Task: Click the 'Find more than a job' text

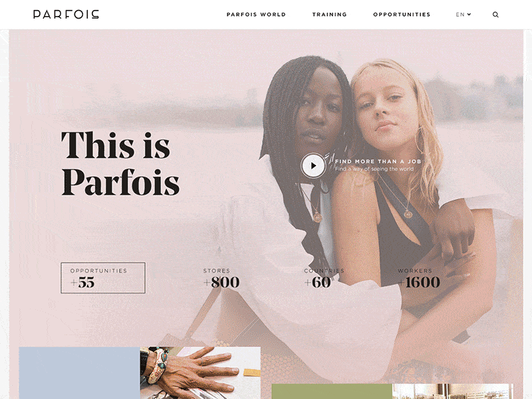Action: tap(378, 162)
